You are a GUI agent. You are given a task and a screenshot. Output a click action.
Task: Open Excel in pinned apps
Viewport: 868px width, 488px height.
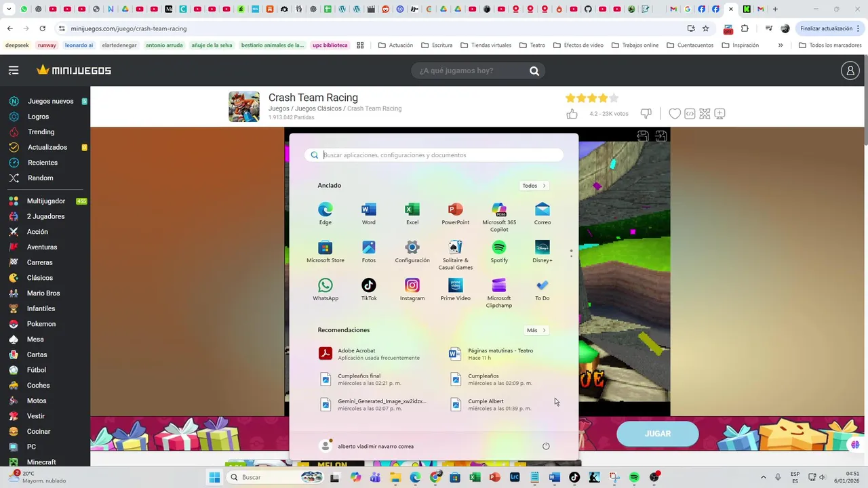point(412,213)
